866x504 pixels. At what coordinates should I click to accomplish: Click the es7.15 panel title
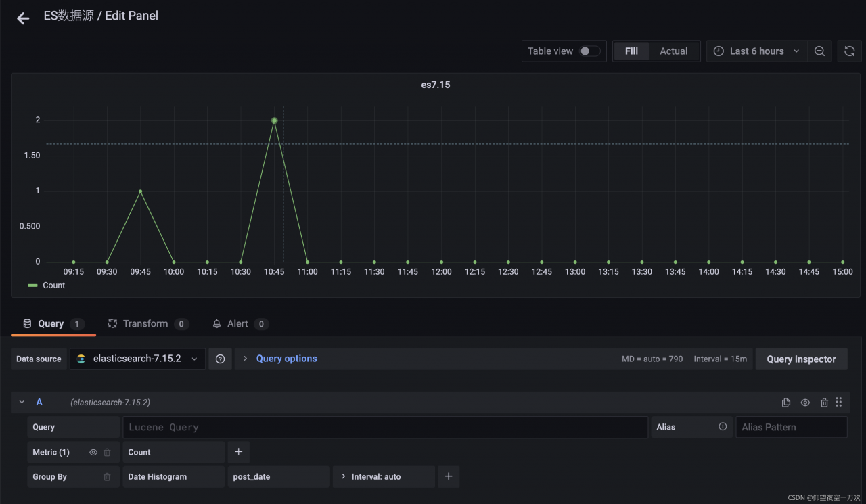(x=436, y=85)
